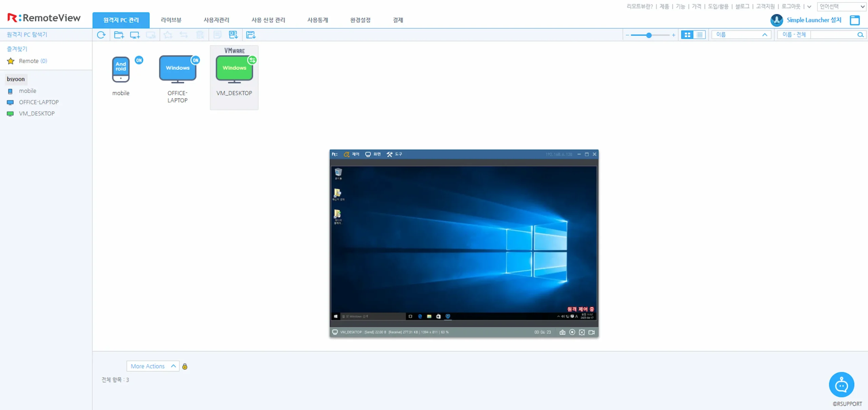The width and height of the screenshot is (868, 410).
Task: Click the 고객지원 link
Action: (x=765, y=6)
